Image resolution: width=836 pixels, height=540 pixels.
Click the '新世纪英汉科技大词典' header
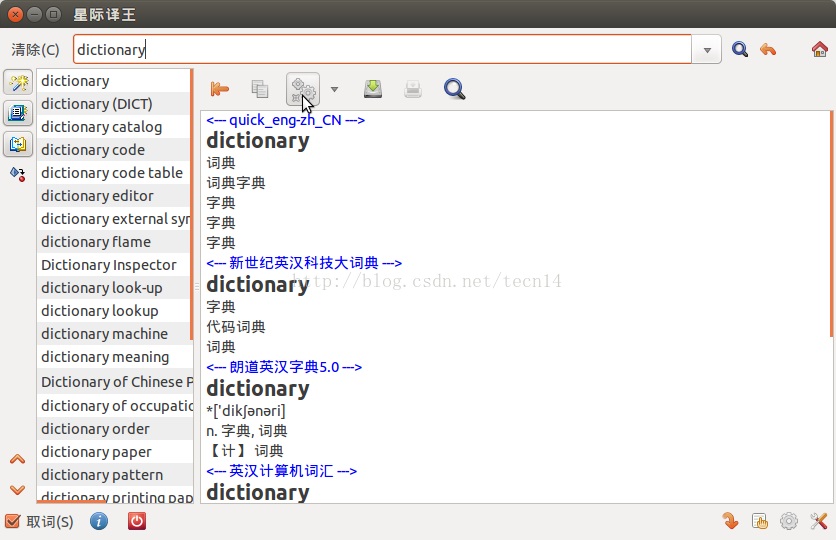tap(304, 262)
